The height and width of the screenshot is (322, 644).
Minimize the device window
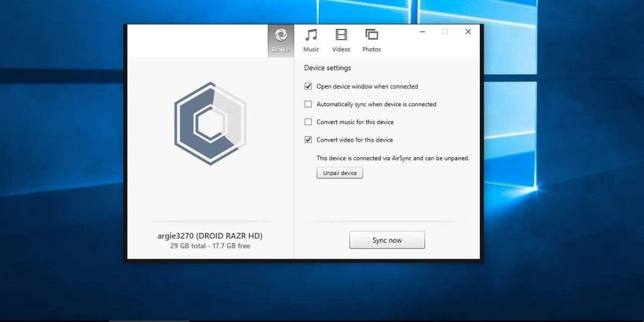tap(422, 31)
